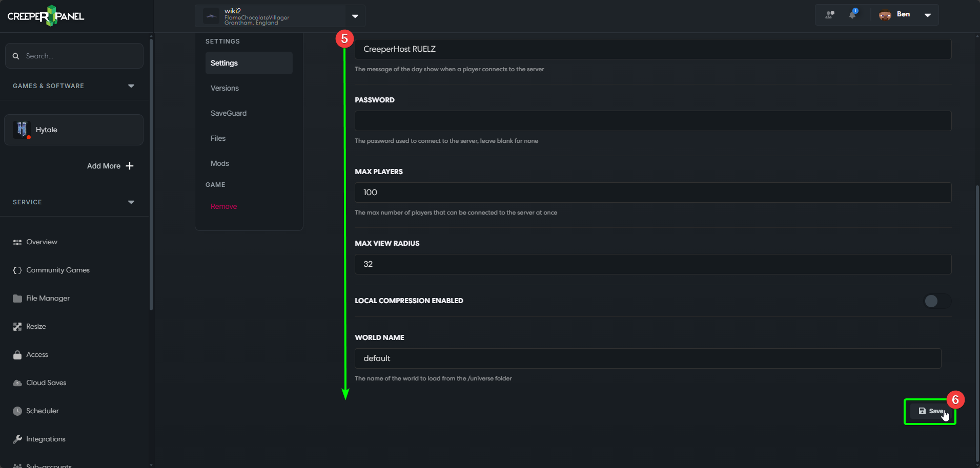The height and width of the screenshot is (468, 980).
Task: Click the Save button
Action: coord(930,411)
